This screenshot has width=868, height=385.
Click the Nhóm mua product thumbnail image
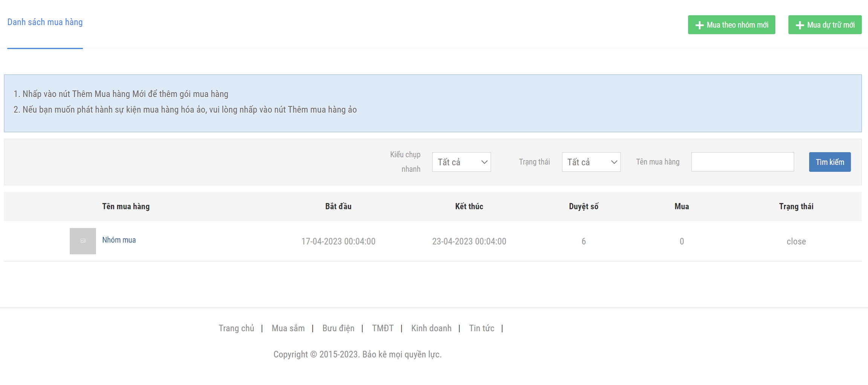[83, 241]
